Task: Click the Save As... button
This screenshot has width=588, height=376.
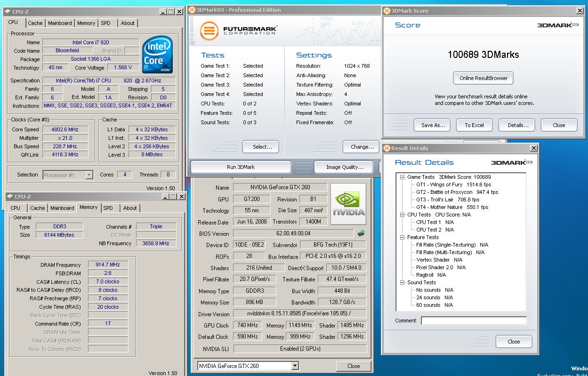Action: 433,125
